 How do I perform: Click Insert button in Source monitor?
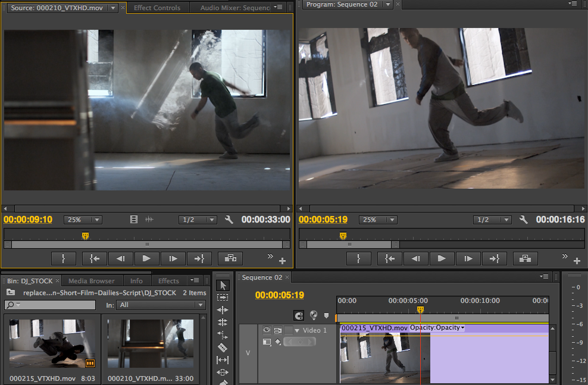click(x=230, y=258)
